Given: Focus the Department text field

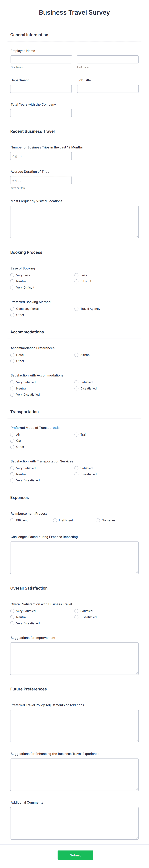Looking at the screenshot, I should (41, 89).
